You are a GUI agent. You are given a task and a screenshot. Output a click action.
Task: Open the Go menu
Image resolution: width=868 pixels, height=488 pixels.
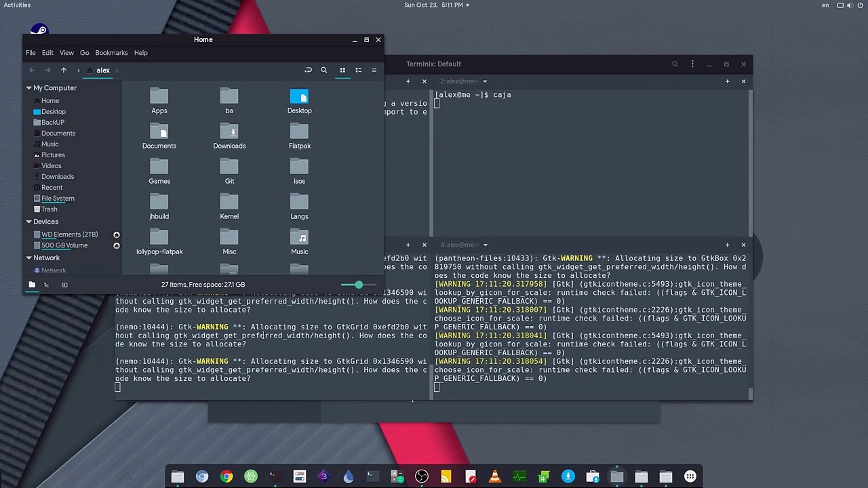tap(84, 53)
